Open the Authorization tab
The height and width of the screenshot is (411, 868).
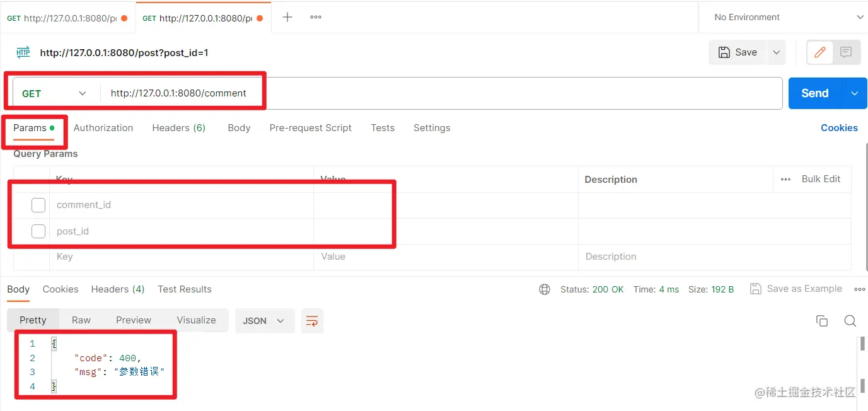pyautogui.click(x=103, y=128)
